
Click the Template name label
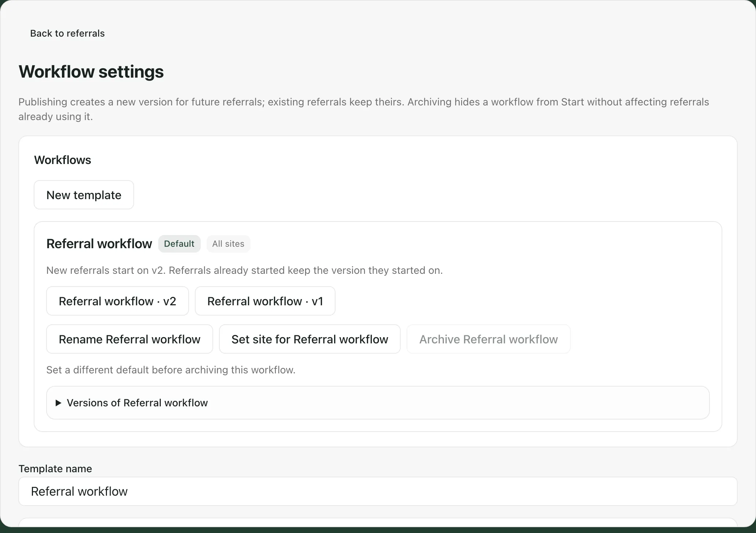tap(55, 469)
